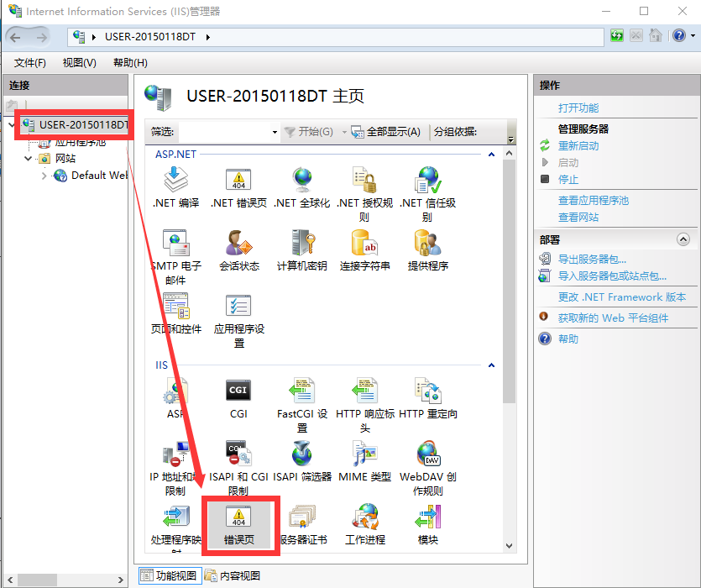This screenshot has width=701, height=588.
Task: Open the WebDAV 创作规则 feature
Action: pyautogui.click(x=427, y=454)
